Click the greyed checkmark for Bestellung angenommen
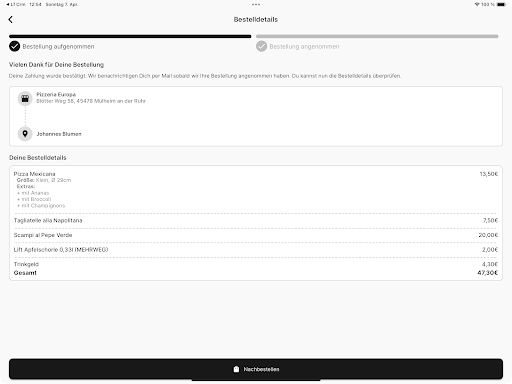 pyautogui.click(x=261, y=46)
